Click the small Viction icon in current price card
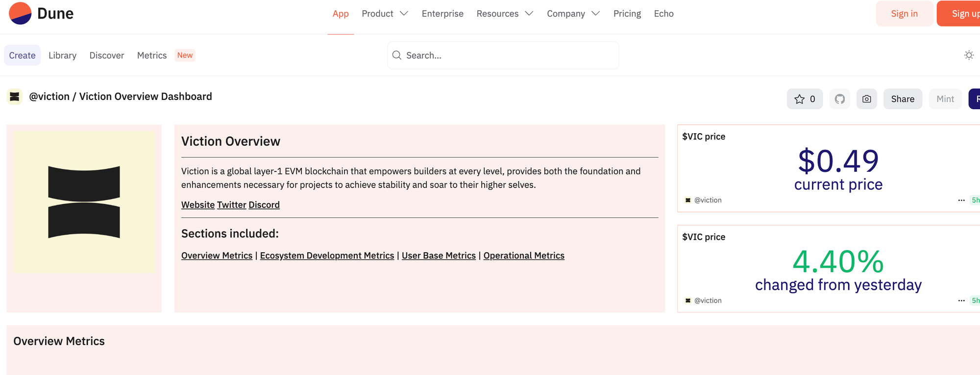980x375 pixels. point(688,200)
